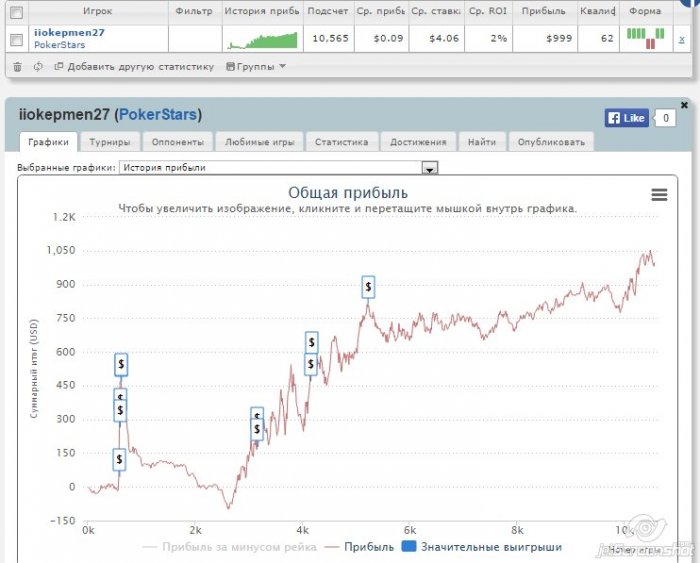700x563 pixels.
Task: Click the 10,565 count cell
Action: [x=330, y=38]
